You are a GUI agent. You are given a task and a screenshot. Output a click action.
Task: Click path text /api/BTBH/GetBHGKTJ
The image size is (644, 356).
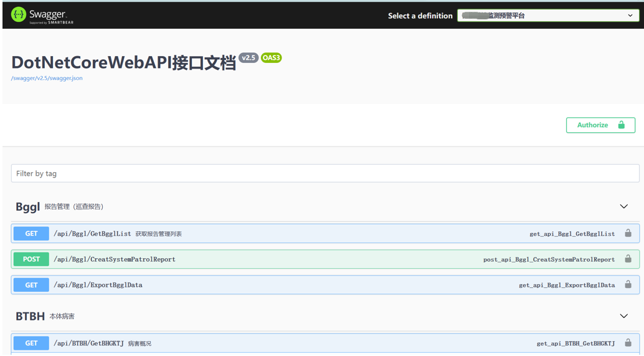coord(88,344)
